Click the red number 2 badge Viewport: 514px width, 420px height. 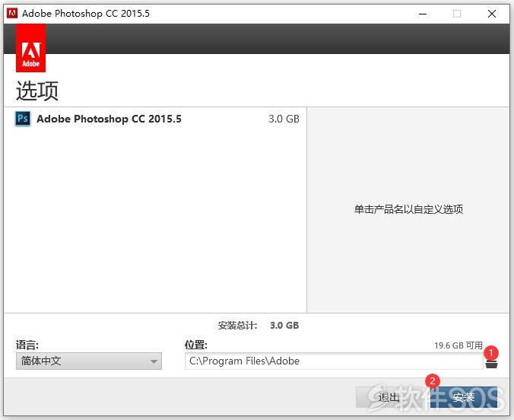[x=433, y=380]
